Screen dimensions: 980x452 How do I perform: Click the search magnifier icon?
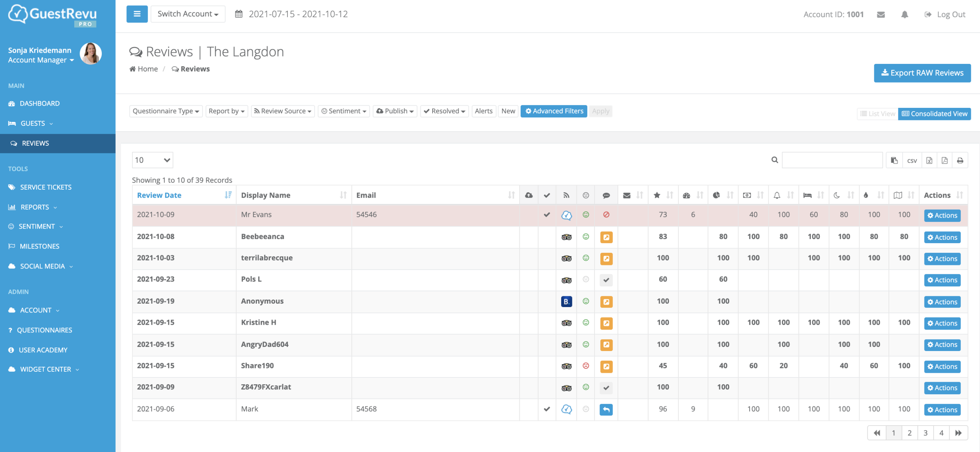tap(774, 160)
